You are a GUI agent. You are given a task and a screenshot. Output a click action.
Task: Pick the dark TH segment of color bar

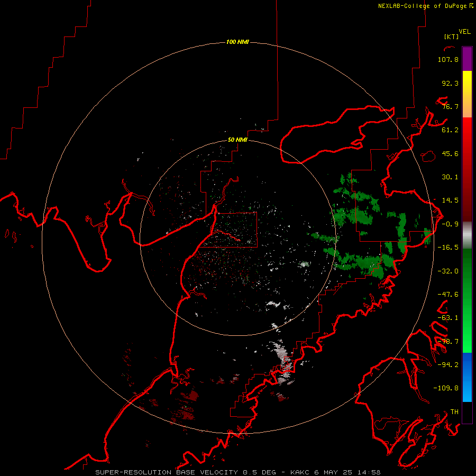click(x=467, y=412)
